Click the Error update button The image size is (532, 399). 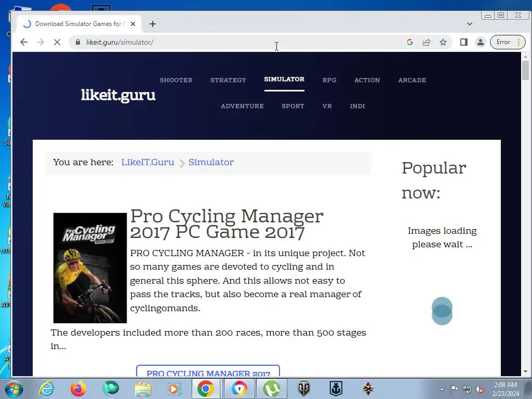(x=508, y=42)
